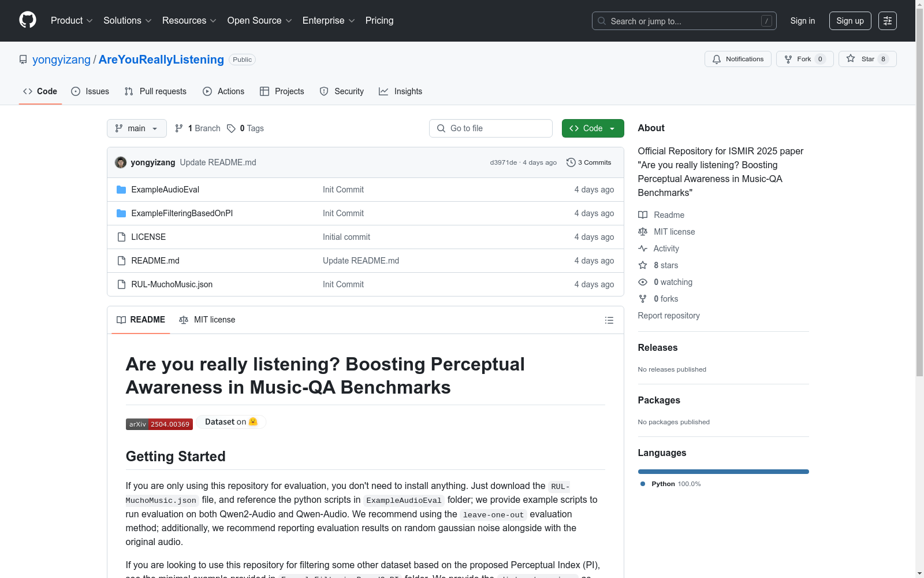Image resolution: width=924 pixels, height=578 pixels.
Task: Click the tag icon next to 0 Tags
Action: point(231,128)
